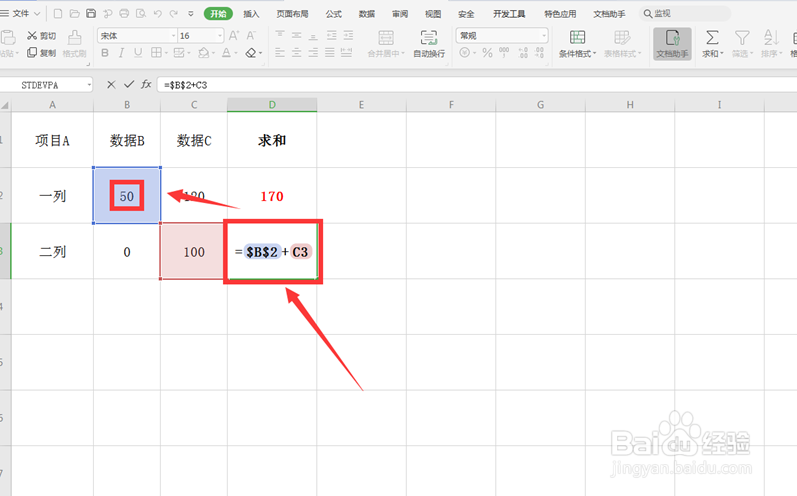Image resolution: width=797 pixels, height=496 pixels.
Task: Switch to the 开发工具 ribbon tab
Action: [x=509, y=14]
